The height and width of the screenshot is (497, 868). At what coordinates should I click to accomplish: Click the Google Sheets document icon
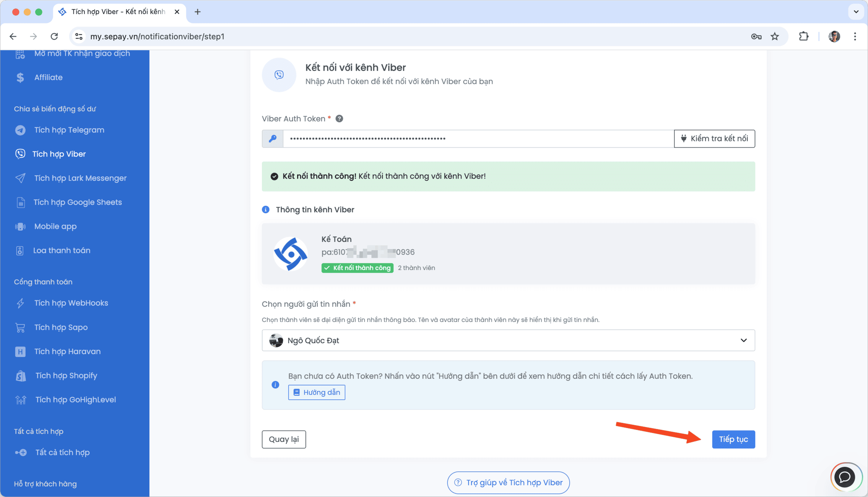coord(21,202)
